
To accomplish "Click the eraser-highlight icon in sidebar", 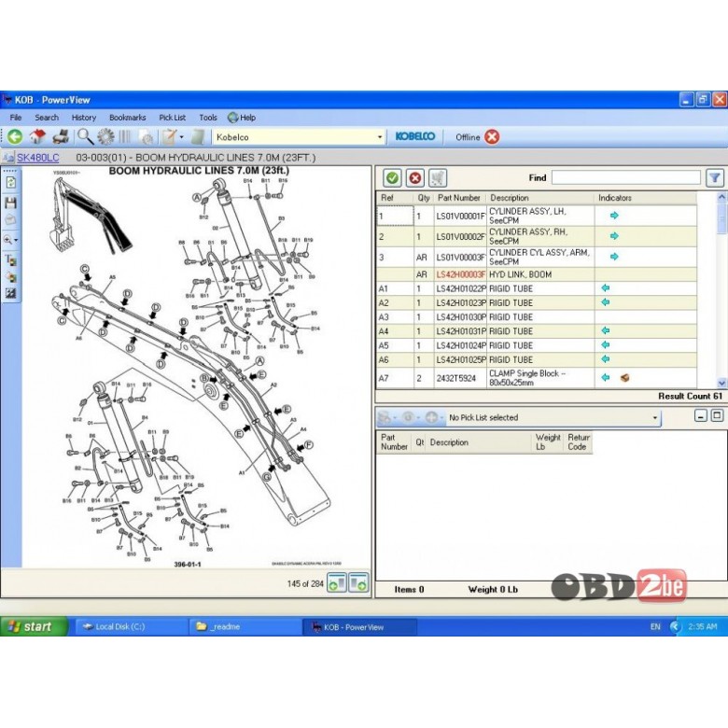I will [10, 277].
